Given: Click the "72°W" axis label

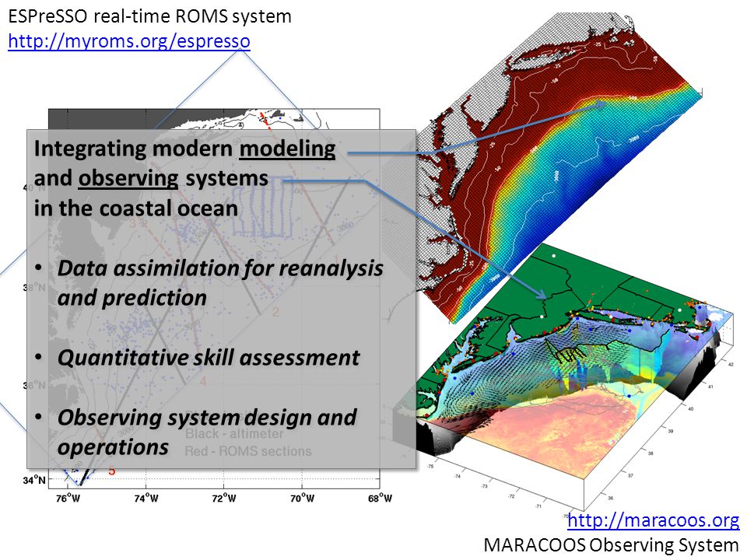Looking at the screenshot, I should tap(224, 499).
